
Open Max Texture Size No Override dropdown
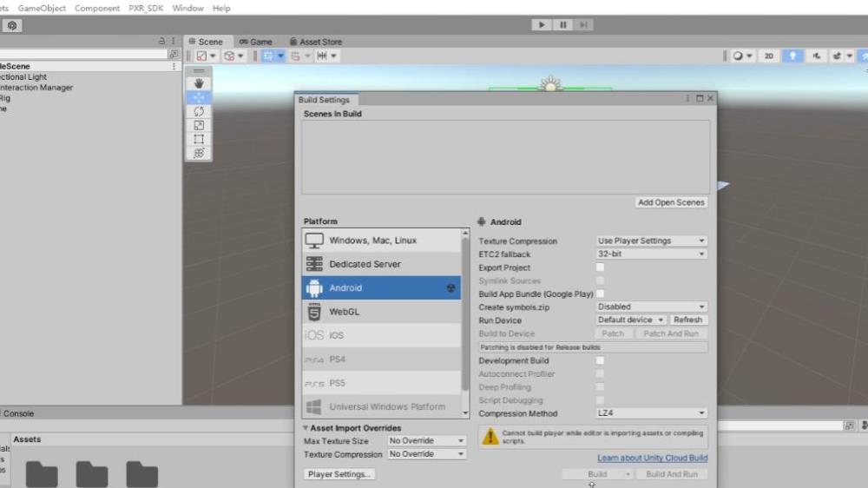point(426,441)
